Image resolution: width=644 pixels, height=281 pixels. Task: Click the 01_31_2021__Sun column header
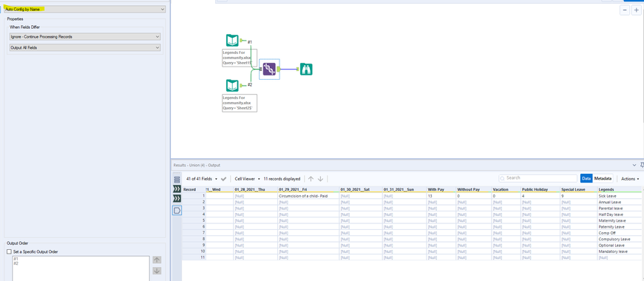404,189
